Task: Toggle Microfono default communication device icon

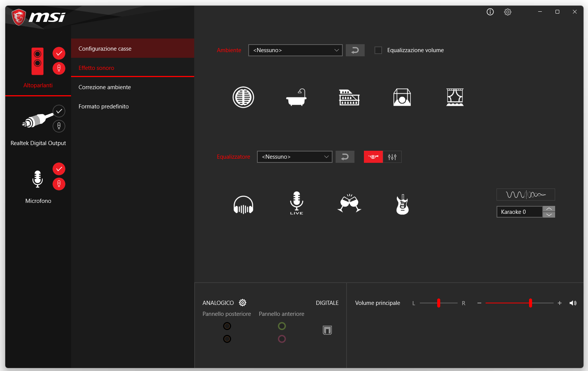Action: (x=59, y=184)
